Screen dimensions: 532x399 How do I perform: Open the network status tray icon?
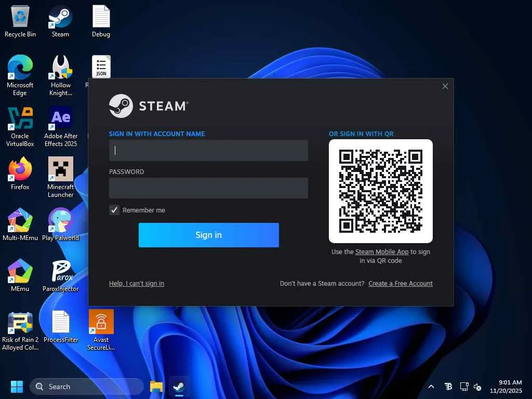pos(464,387)
